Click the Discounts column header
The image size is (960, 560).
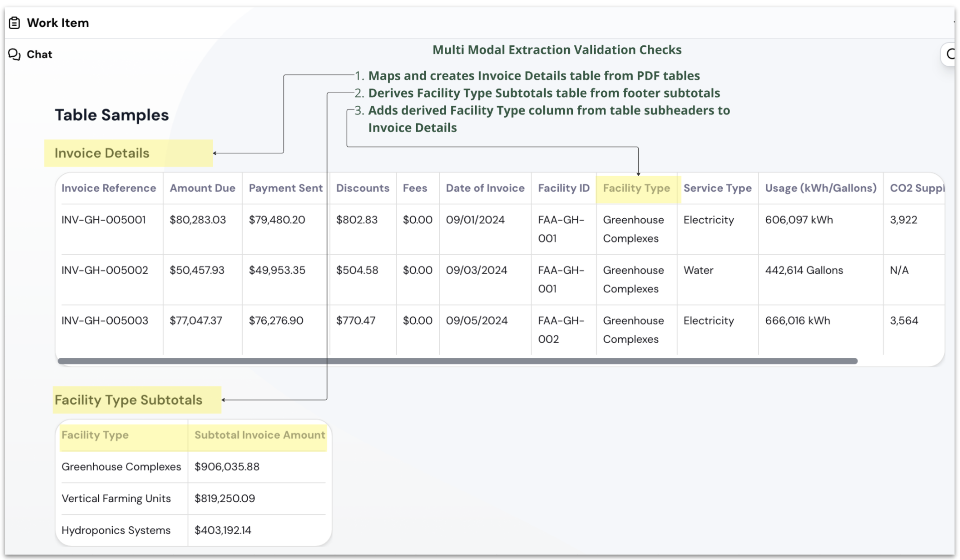click(363, 188)
